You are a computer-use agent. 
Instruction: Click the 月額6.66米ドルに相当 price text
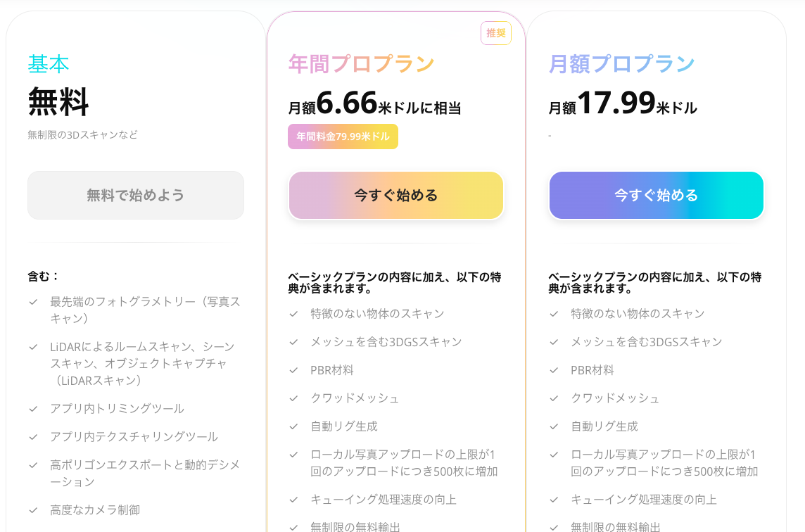point(375,103)
